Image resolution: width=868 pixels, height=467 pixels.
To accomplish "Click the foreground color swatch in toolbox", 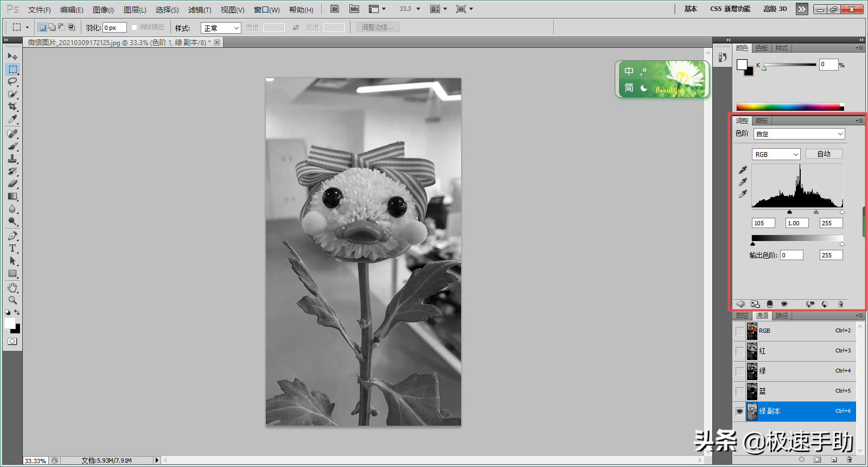I will tap(10, 323).
